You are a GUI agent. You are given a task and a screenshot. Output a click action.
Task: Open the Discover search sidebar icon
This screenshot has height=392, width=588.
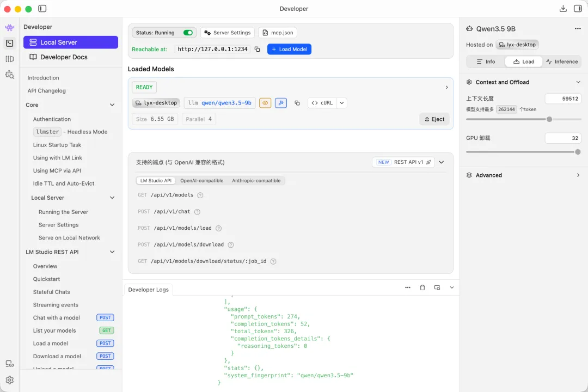click(10, 75)
